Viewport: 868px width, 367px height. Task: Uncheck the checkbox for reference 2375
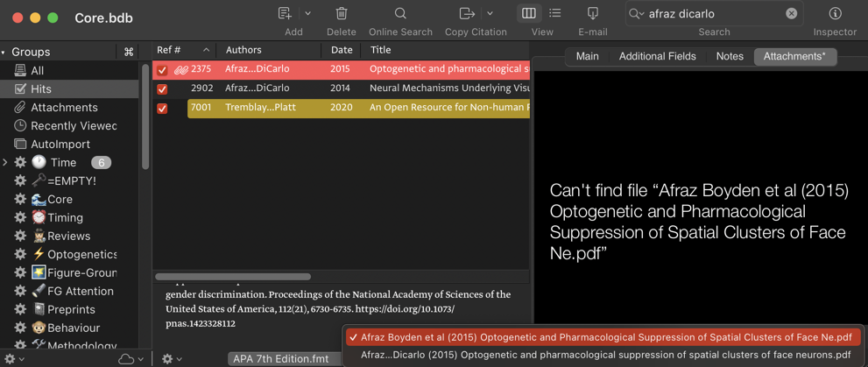162,70
